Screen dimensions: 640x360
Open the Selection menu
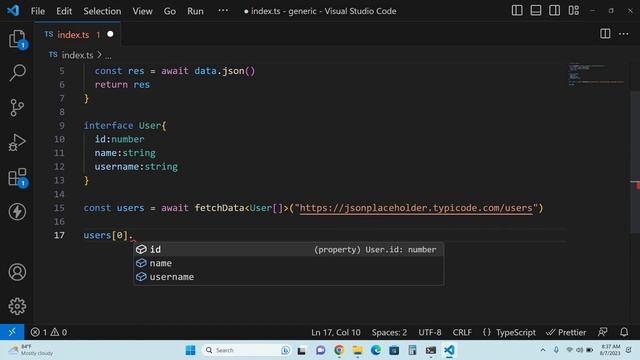pyautogui.click(x=102, y=11)
